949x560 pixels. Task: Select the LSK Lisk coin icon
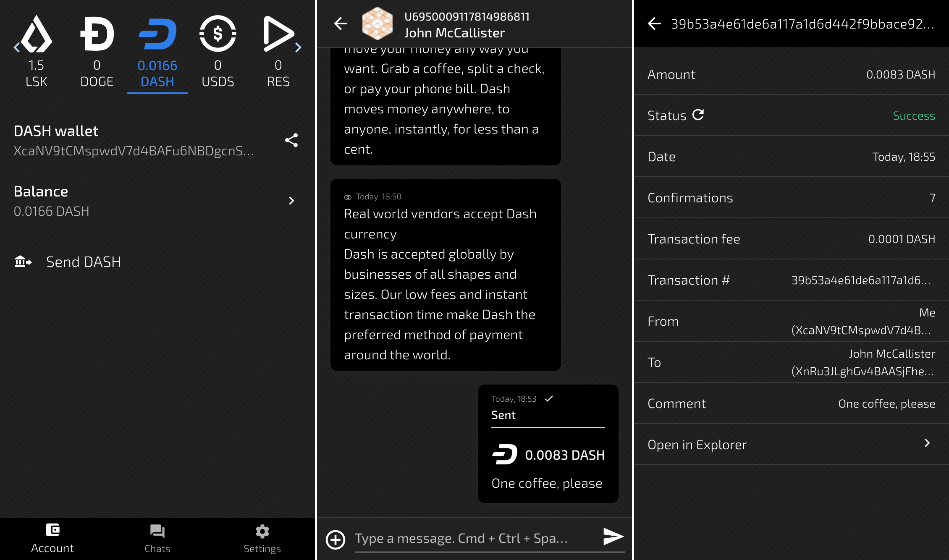[x=37, y=34]
